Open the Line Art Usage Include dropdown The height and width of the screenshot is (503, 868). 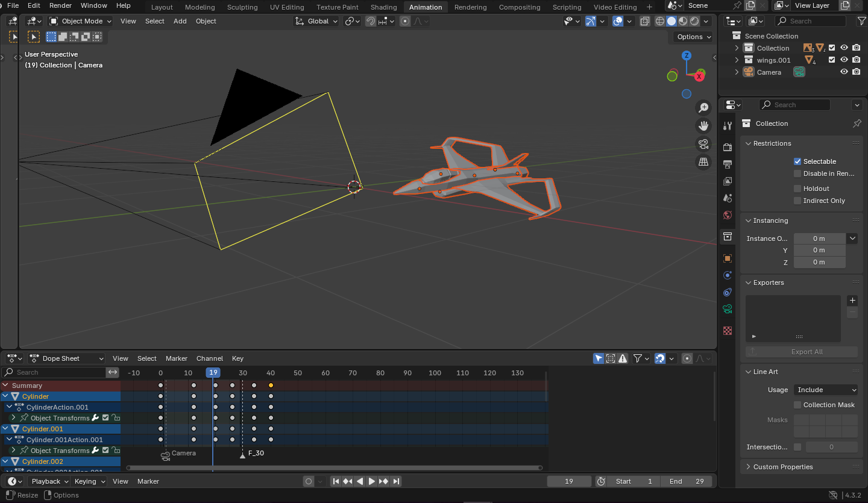[826, 390]
